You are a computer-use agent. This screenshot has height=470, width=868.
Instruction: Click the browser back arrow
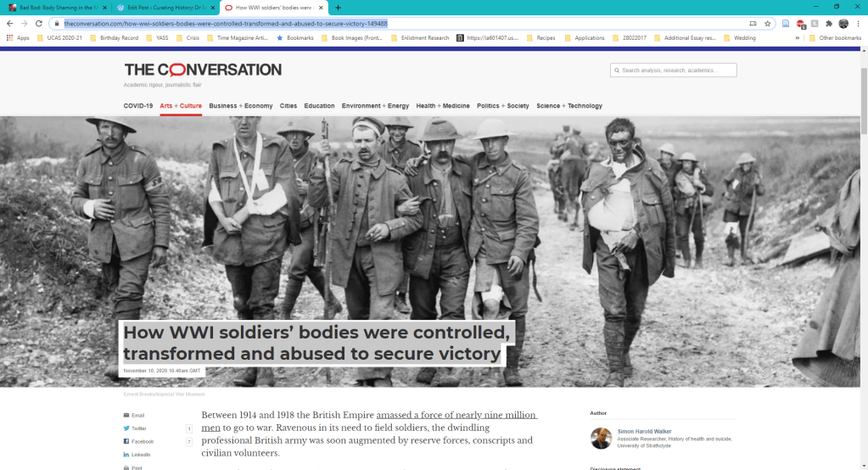[9, 24]
